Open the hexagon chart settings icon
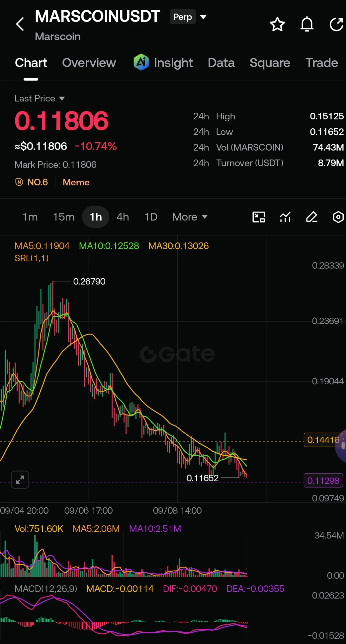This screenshot has width=346, height=644. tap(338, 217)
